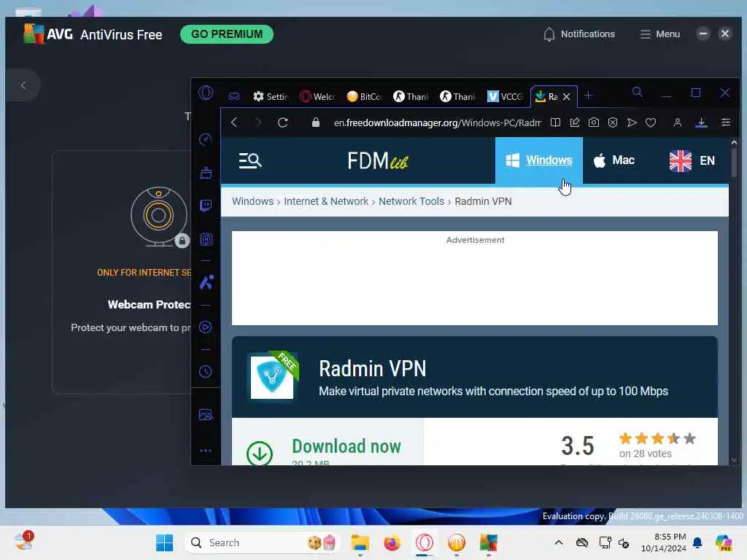Switch to the Welcome Opera tab

(317, 96)
